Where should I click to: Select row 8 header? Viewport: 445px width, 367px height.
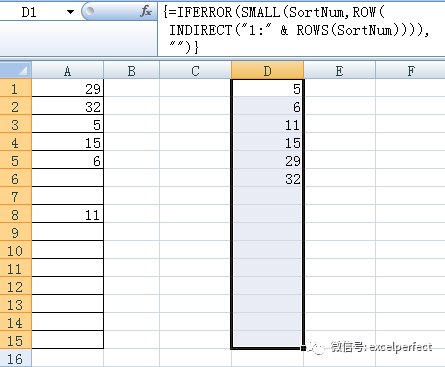tap(15, 214)
